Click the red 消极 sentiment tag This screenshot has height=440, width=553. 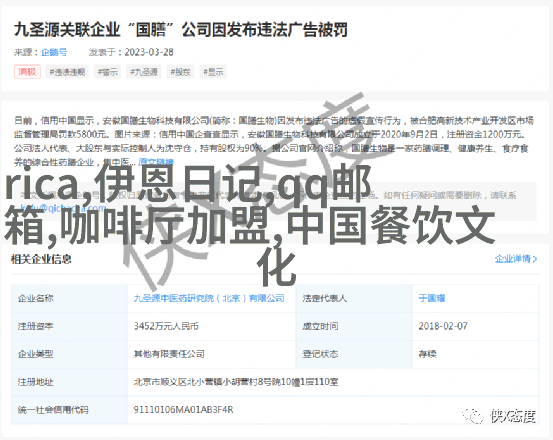pyautogui.click(x=28, y=72)
